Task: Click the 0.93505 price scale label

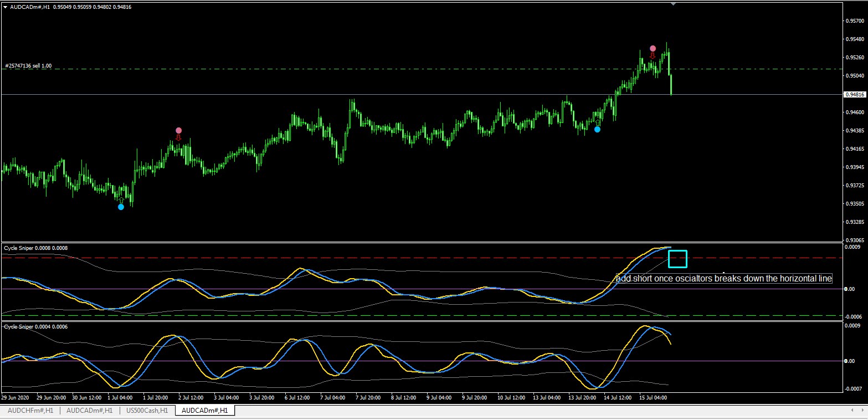Action: click(x=854, y=204)
